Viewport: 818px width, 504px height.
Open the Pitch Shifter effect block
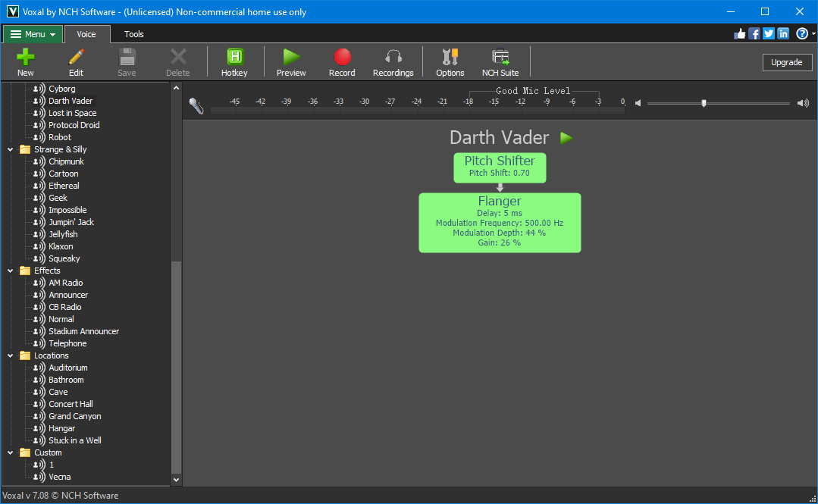pos(500,167)
